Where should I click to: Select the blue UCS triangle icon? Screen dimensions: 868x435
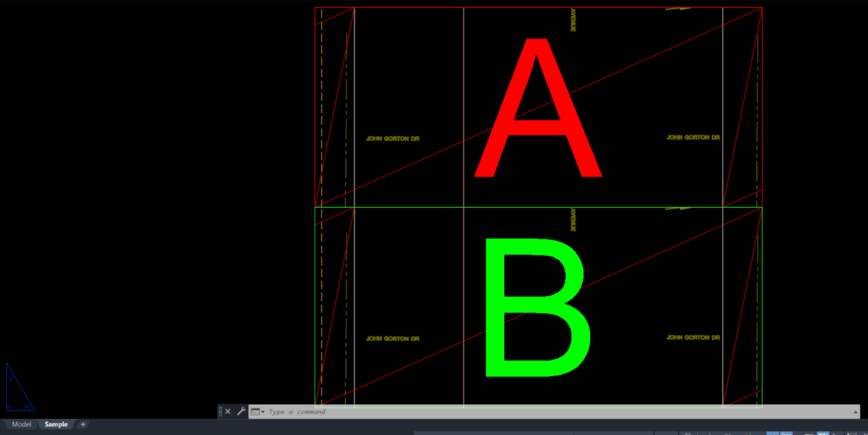point(18,387)
